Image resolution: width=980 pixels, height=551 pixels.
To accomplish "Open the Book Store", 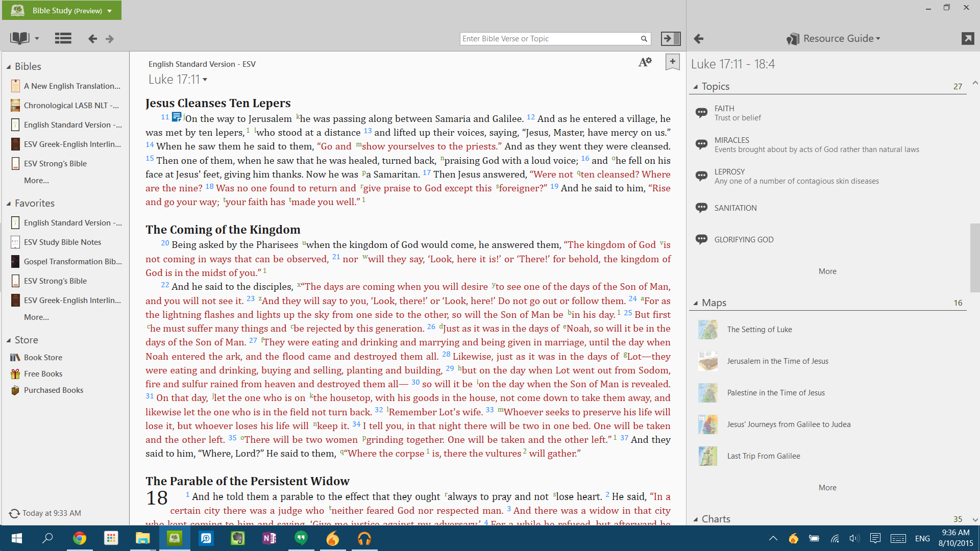I will (x=43, y=358).
